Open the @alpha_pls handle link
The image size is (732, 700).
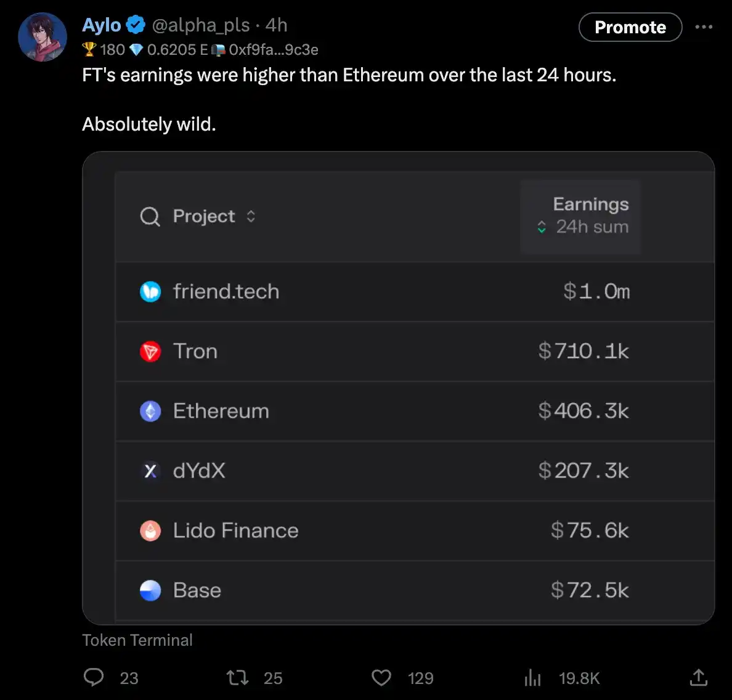pos(200,25)
